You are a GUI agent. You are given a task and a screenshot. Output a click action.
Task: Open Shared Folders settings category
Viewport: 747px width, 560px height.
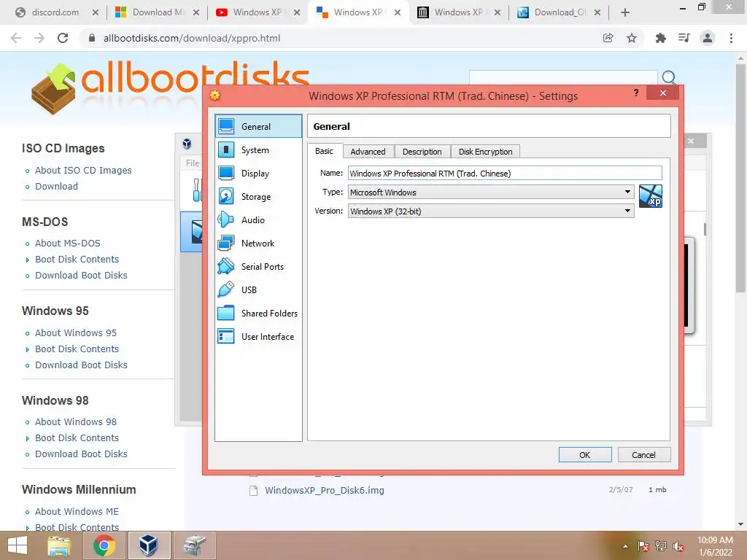[x=258, y=314]
